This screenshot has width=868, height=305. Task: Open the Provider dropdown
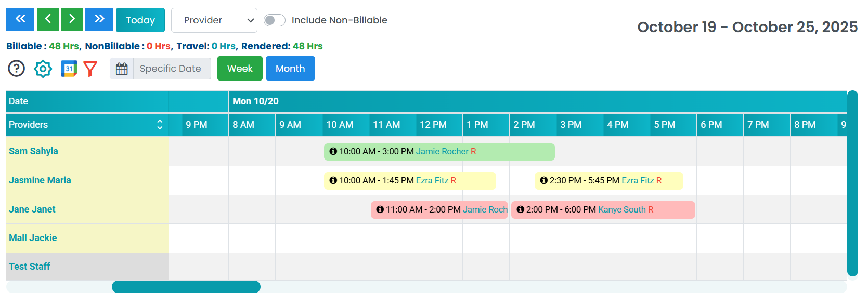click(214, 20)
